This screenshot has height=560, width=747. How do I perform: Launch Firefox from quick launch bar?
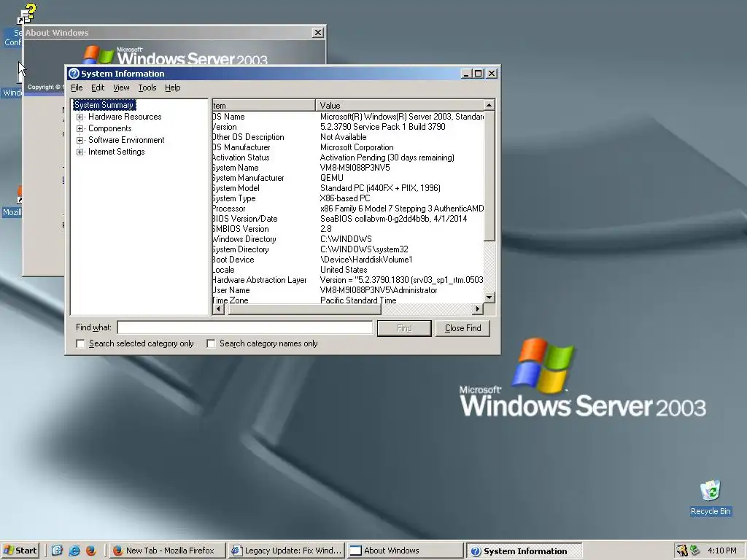[x=91, y=551]
